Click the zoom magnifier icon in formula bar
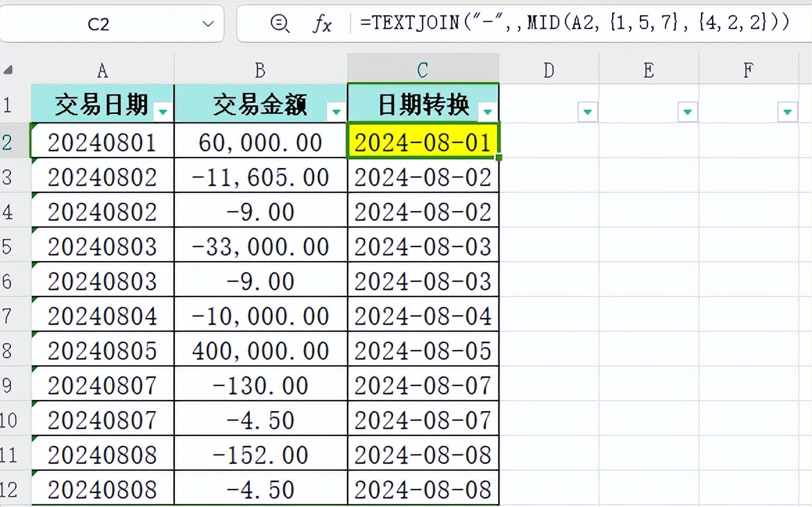Image resolution: width=812 pixels, height=507 pixels. click(280, 24)
